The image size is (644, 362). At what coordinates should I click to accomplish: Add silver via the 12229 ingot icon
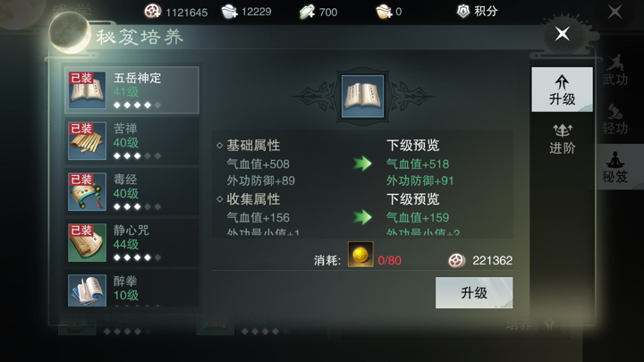coord(230,12)
